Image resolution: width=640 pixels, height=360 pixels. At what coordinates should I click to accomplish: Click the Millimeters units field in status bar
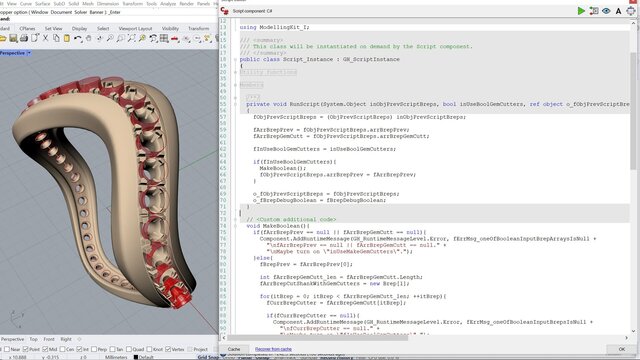click(x=116, y=357)
